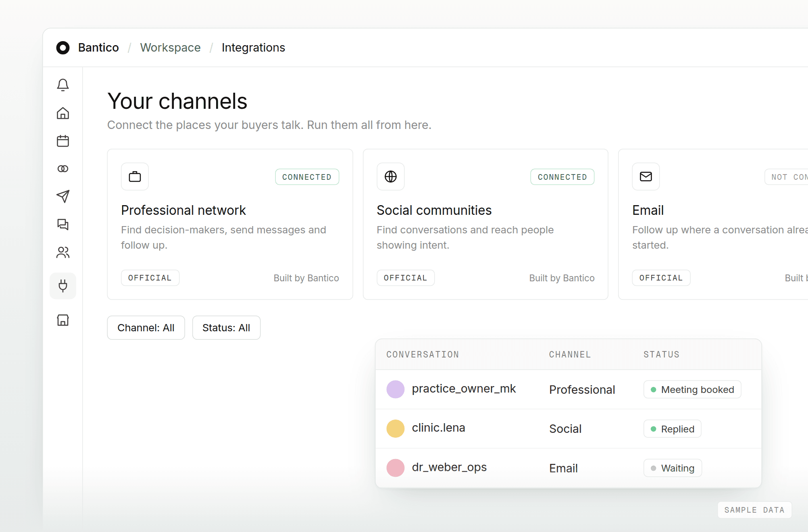The width and height of the screenshot is (808, 532).
Task: Click CONNECTED badge on Social communities
Action: pyautogui.click(x=562, y=177)
